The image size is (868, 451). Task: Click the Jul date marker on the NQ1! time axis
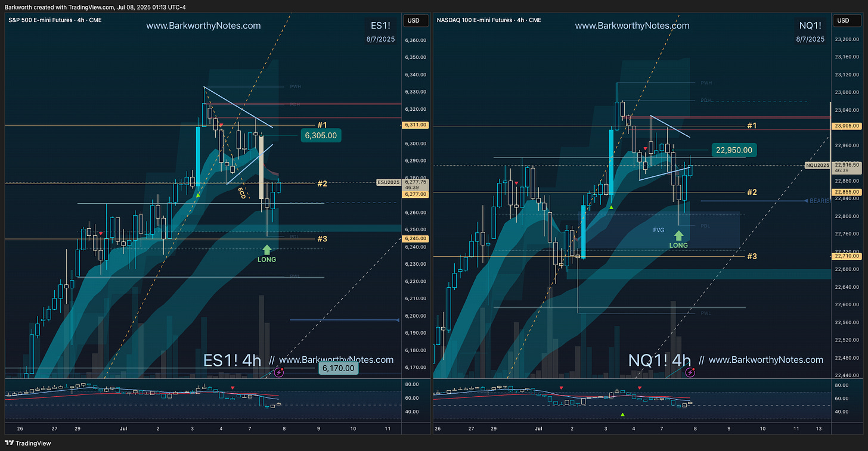(x=538, y=428)
